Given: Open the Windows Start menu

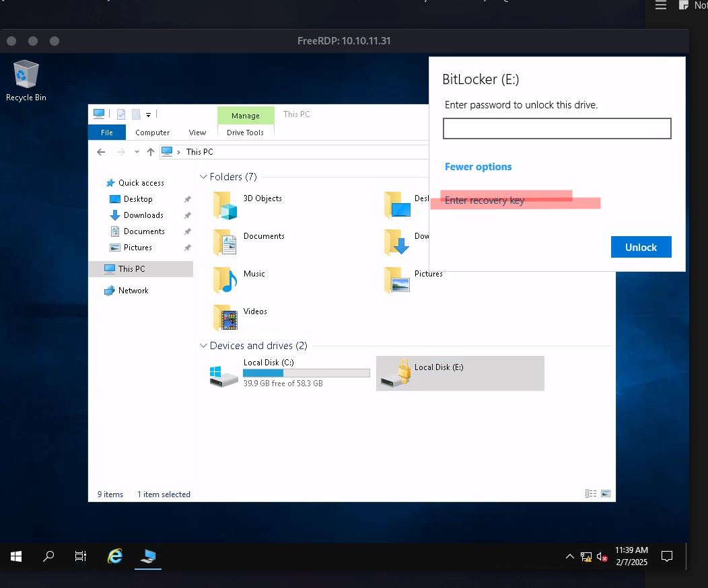Looking at the screenshot, I should click(16, 556).
